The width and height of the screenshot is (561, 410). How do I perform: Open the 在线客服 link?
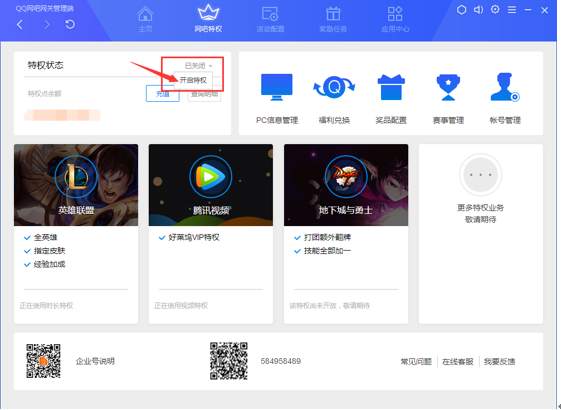click(458, 362)
